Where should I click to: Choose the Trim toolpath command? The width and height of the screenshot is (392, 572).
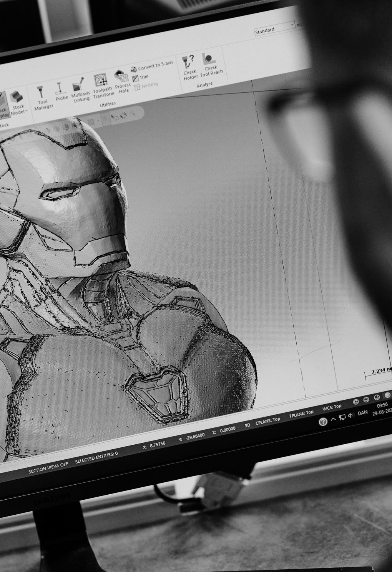pos(141,77)
